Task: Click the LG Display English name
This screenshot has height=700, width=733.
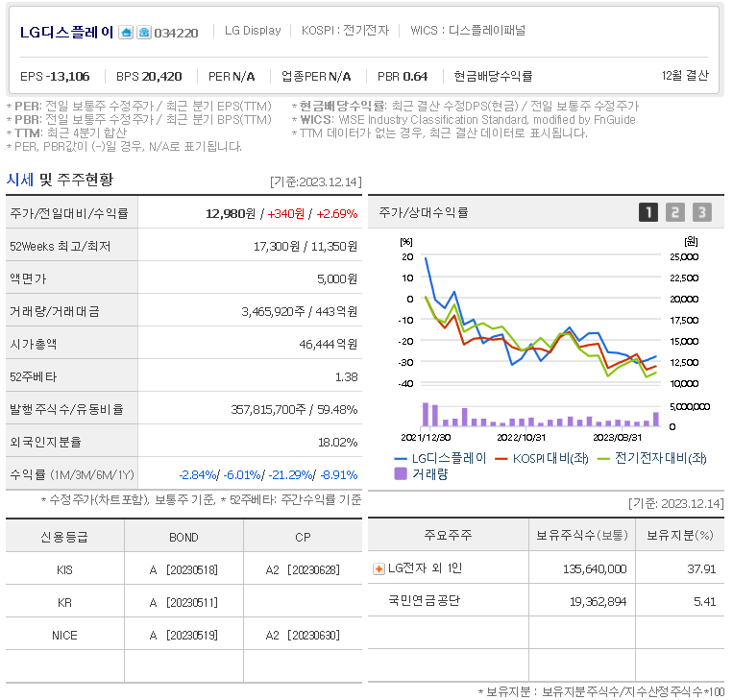Action: tap(253, 31)
